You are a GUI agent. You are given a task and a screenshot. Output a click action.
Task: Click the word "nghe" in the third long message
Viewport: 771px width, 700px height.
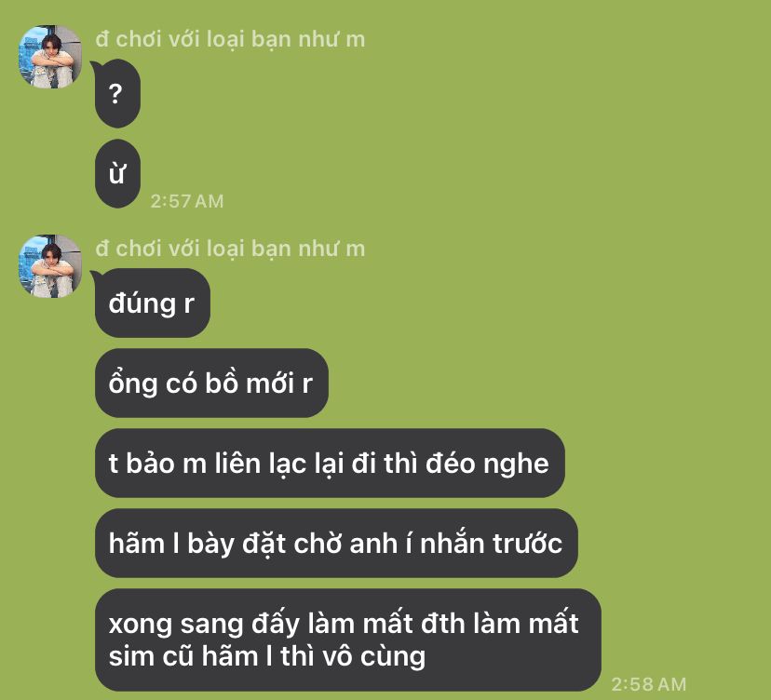(516, 464)
